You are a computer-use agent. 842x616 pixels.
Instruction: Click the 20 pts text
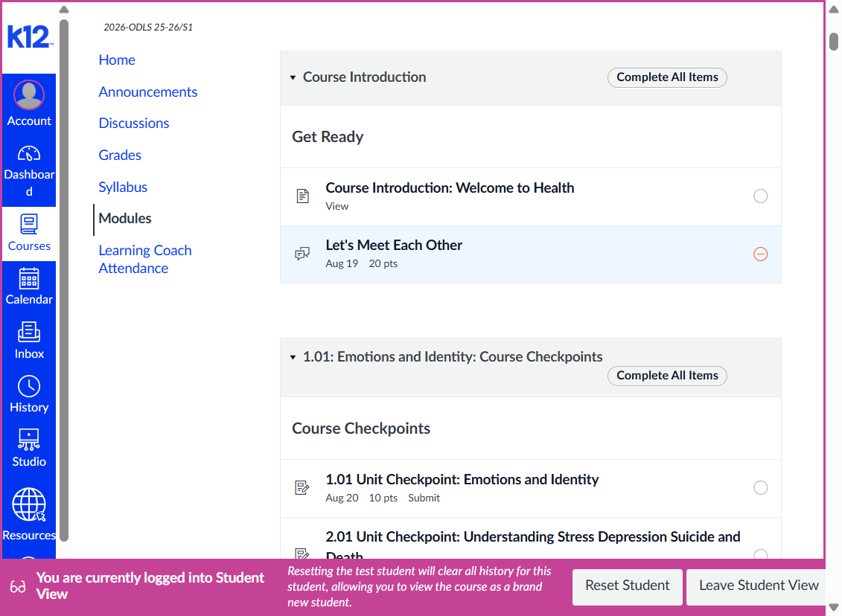coord(383,263)
